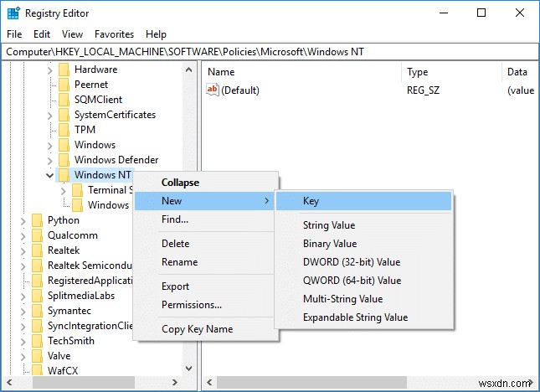Open the Favorites menu

(114, 34)
